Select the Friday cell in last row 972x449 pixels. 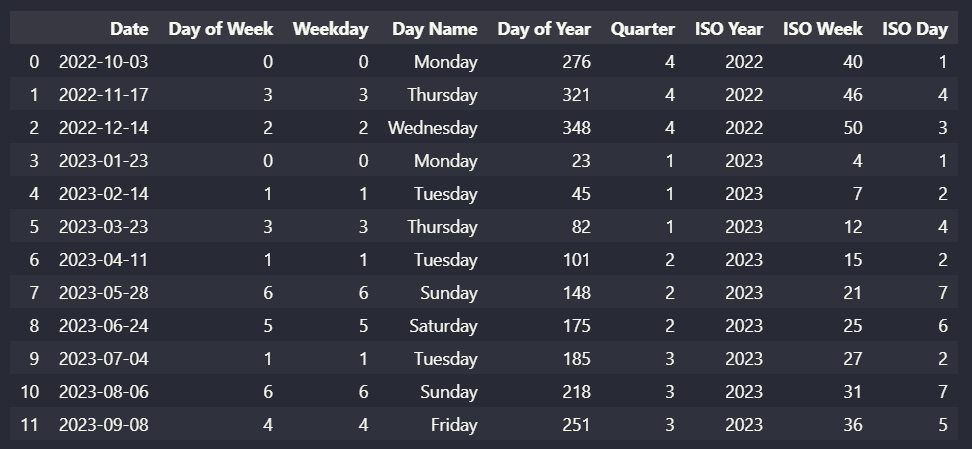(454, 425)
